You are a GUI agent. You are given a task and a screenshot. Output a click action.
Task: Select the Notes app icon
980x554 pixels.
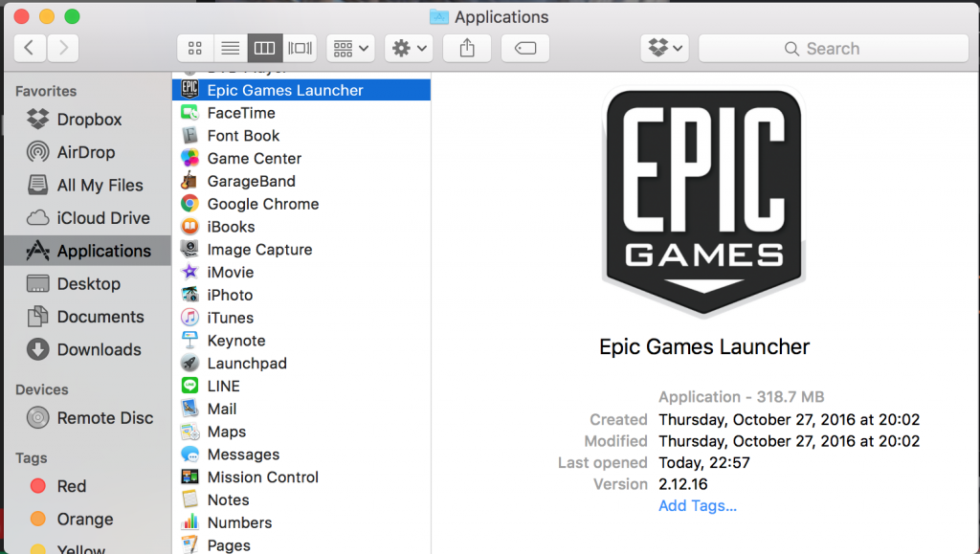190,499
